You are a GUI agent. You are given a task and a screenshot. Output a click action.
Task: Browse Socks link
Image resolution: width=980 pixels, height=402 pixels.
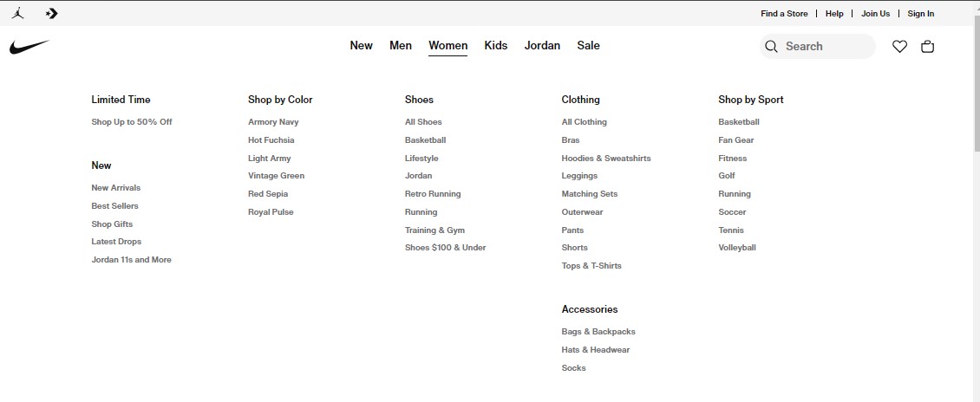pos(573,368)
